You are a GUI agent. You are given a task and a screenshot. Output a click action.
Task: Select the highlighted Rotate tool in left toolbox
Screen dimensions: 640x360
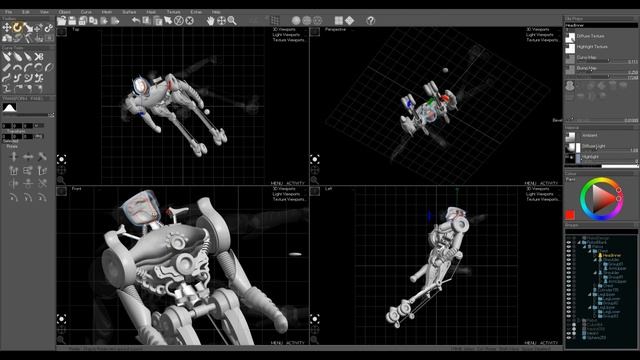[17, 28]
